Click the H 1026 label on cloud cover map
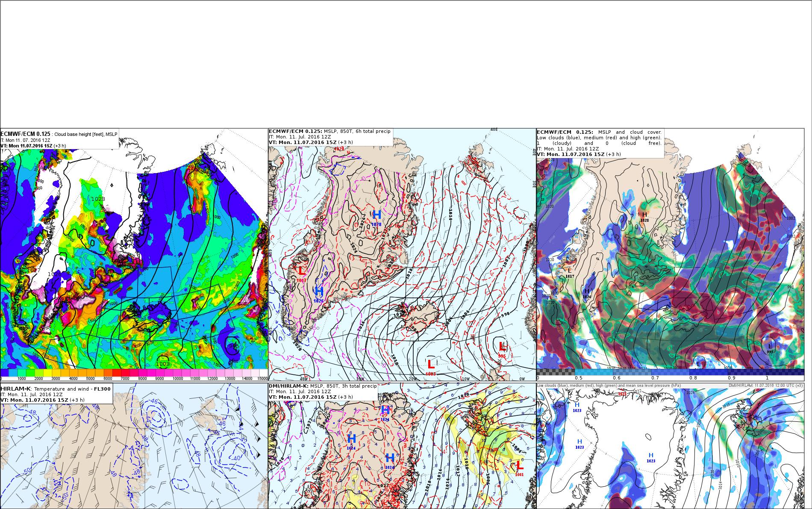This screenshot has width=812, height=509. pos(587,294)
